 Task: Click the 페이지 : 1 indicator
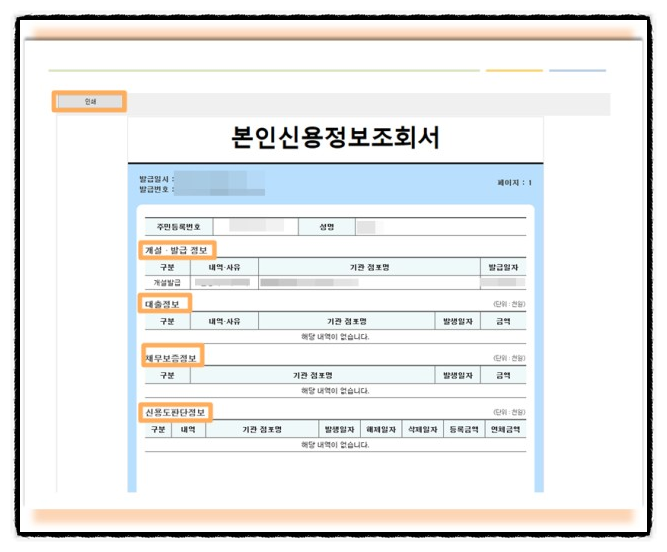coord(514,182)
